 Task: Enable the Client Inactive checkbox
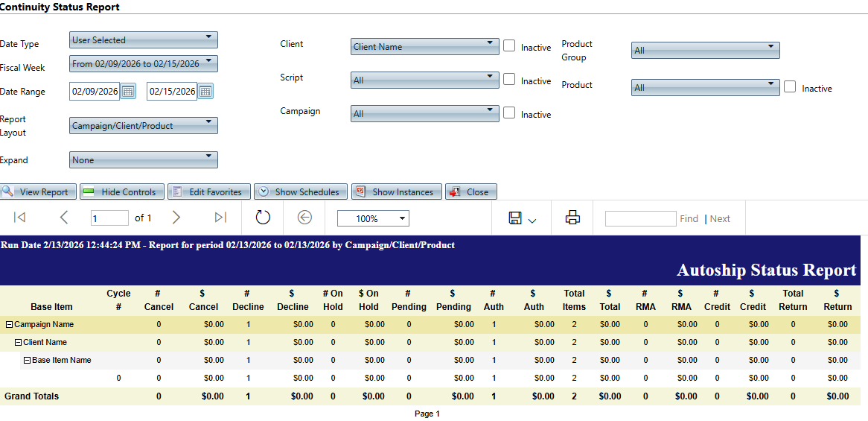tap(509, 46)
